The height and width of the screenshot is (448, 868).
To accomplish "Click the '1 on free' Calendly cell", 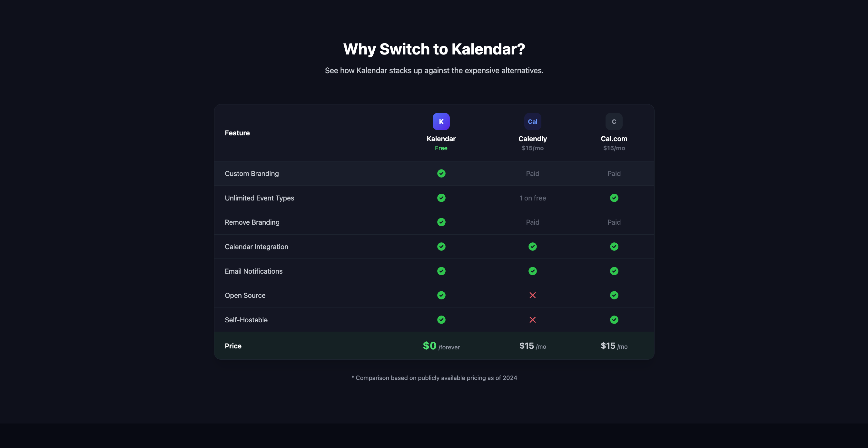I will point(532,198).
